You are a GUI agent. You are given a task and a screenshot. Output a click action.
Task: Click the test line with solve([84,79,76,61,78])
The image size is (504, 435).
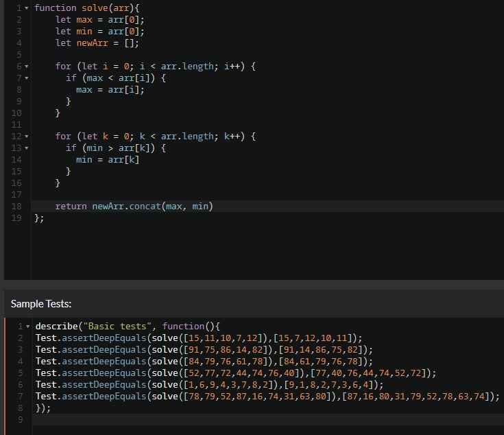coord(204,362)
